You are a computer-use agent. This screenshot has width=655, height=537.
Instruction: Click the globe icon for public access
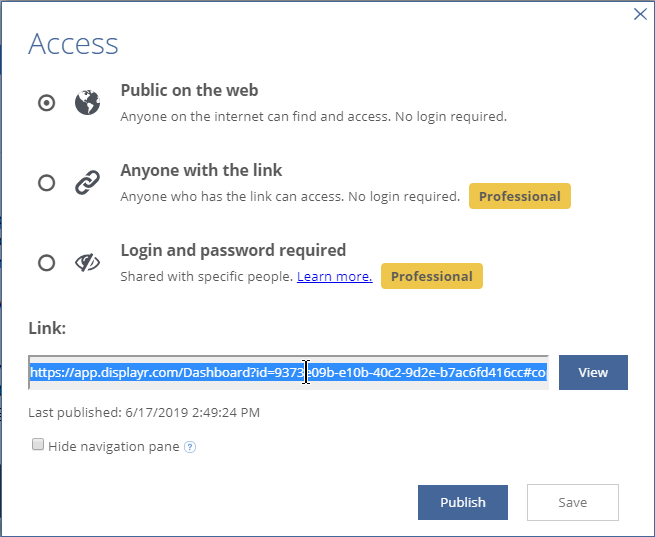87,103
